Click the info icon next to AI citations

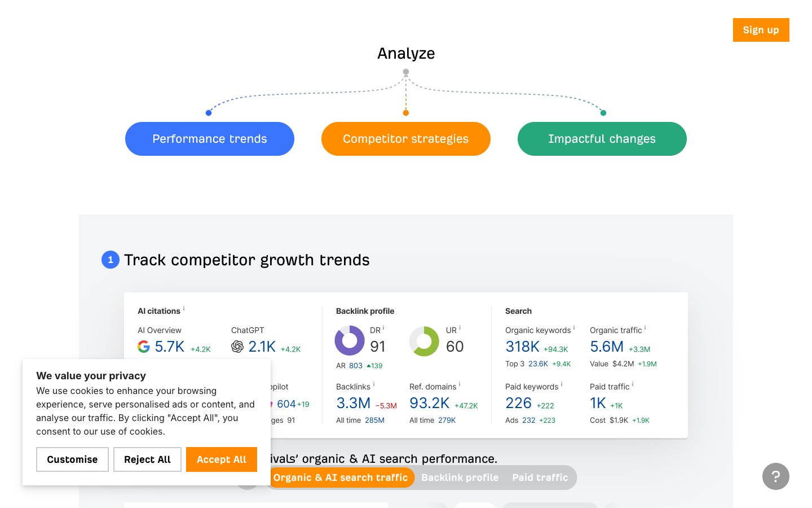click(184, 309)
